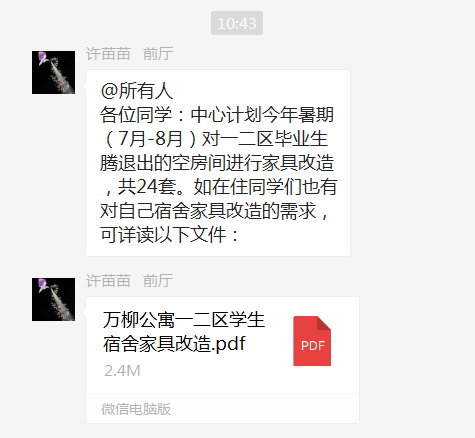Click the 2.4M file size label
The width and height of the screenshot is (475, 438).
click(x=122, y=371)
